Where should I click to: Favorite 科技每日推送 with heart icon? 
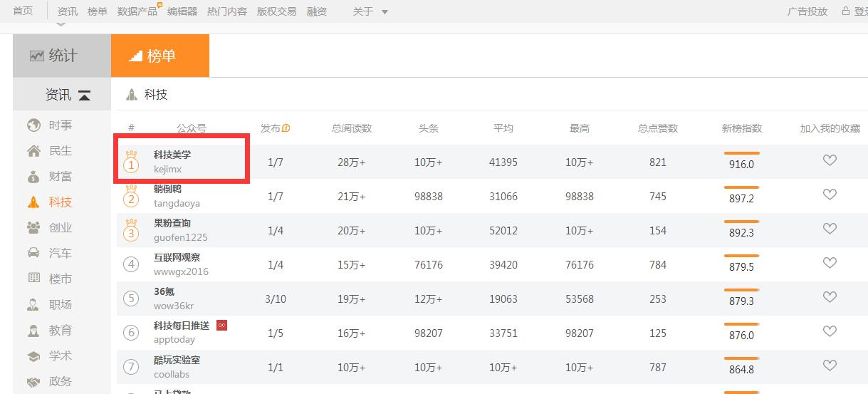830,331
